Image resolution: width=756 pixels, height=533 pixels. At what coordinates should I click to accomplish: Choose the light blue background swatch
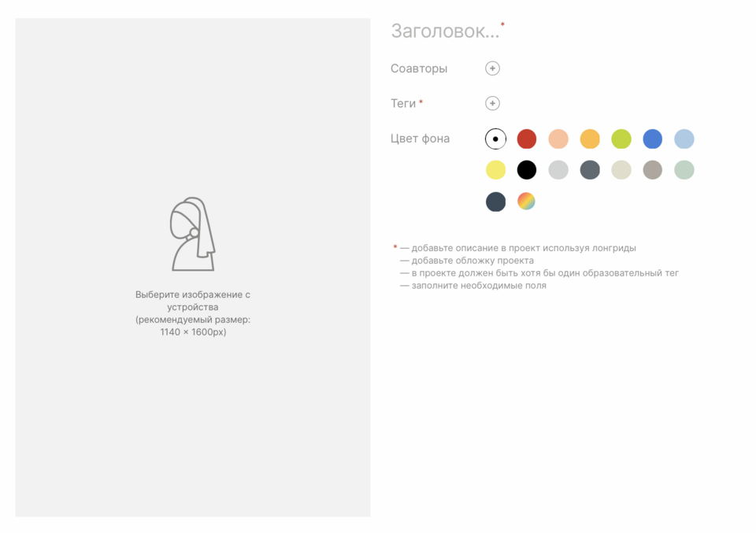tap(684, 139)
